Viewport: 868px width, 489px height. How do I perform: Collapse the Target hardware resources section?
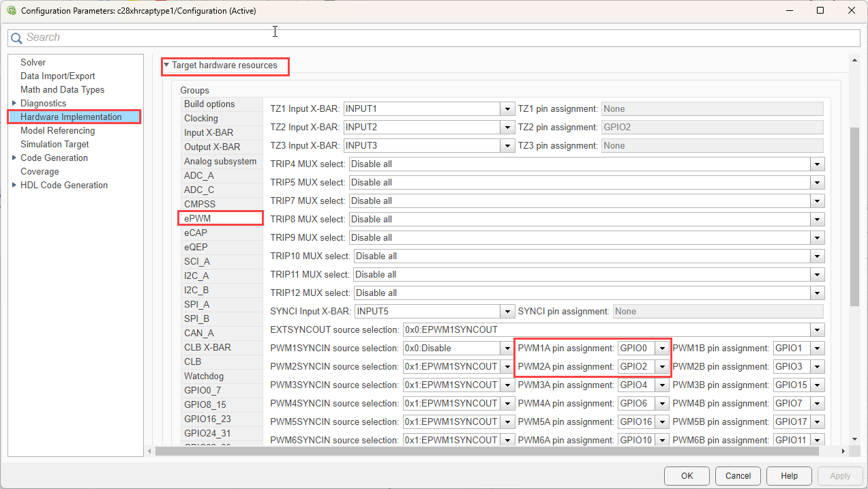(166, 65)
